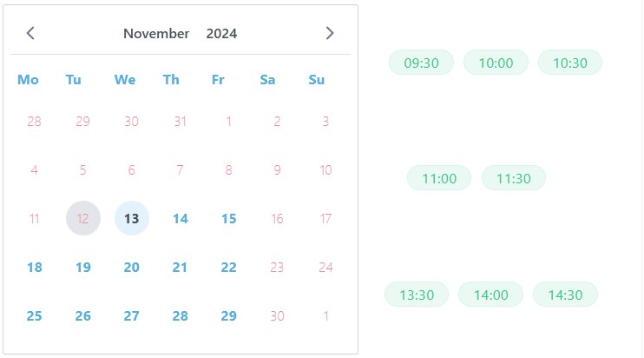Pick November 14 as the date
Image resolution: width=644 pixels, height=358 pixels.
[181, 219]
